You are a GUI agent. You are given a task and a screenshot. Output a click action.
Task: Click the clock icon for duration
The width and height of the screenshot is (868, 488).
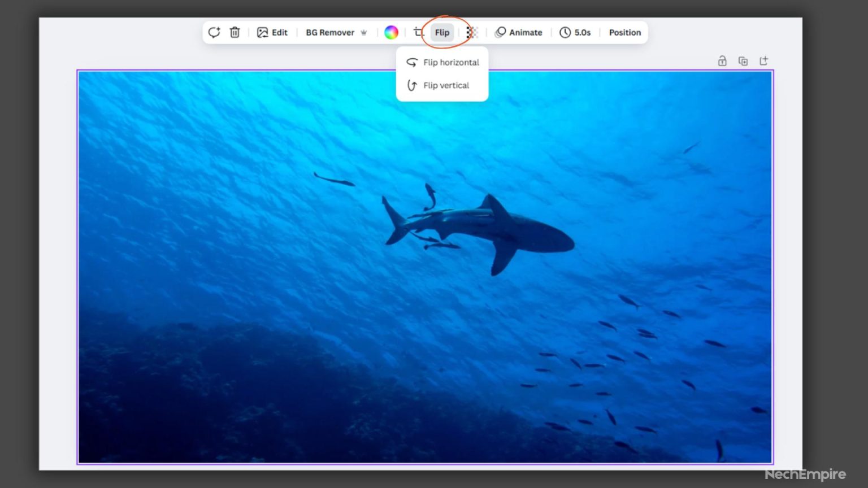coord(565,32)
